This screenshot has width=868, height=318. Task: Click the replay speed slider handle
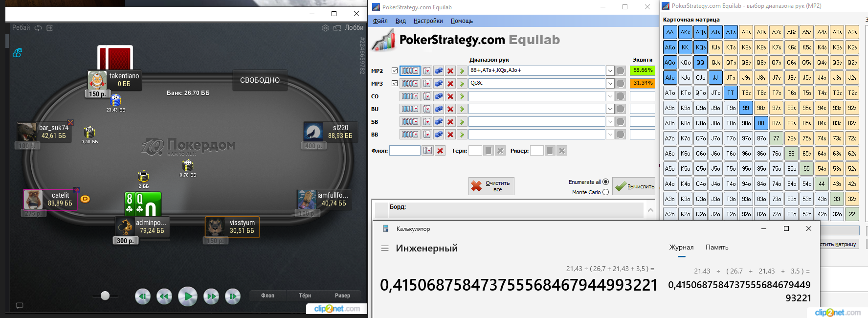(105, 295)
